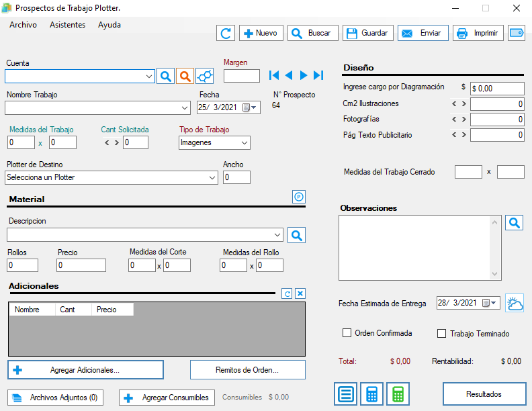
Task: Save the prospecto with Guardar
Action: [x=368, y=33]
